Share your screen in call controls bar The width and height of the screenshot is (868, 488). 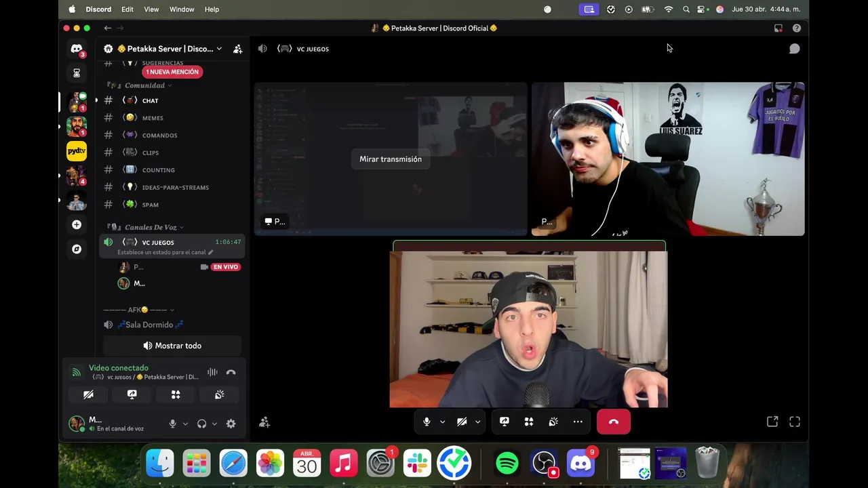505,422
